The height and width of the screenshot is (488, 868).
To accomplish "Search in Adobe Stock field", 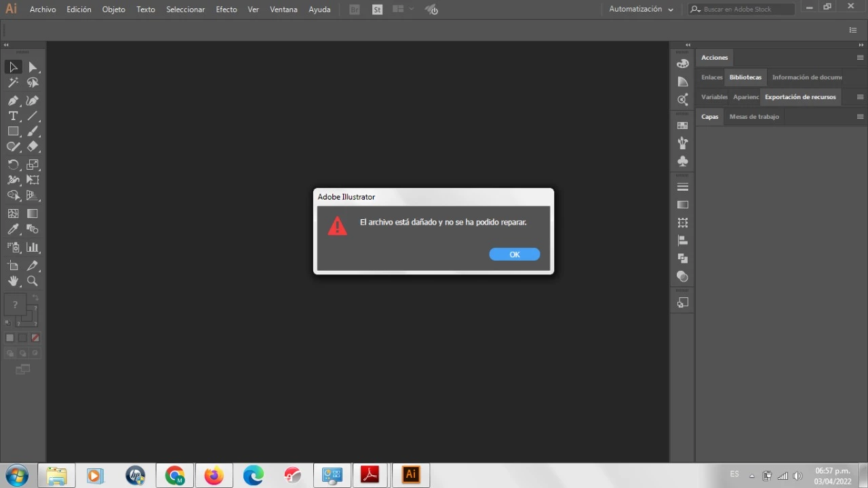I will coord(741,10).
